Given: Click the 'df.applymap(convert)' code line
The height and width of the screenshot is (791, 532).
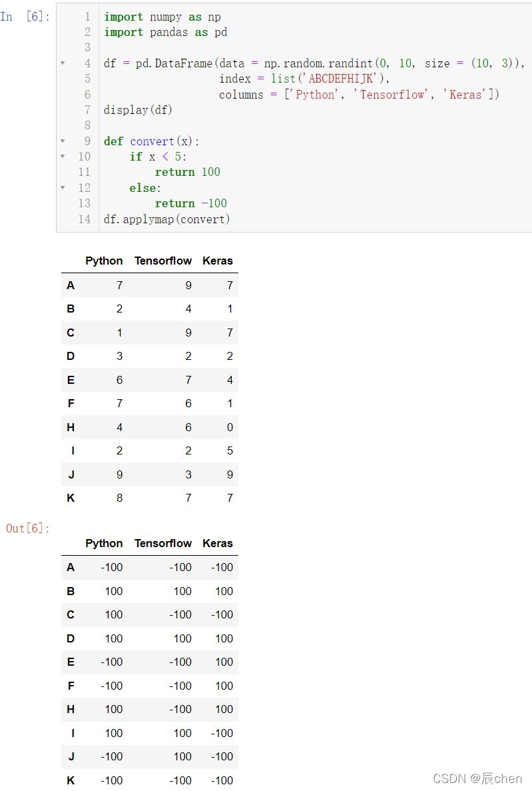Looking at the screenshot, I should tap(167, 219).
